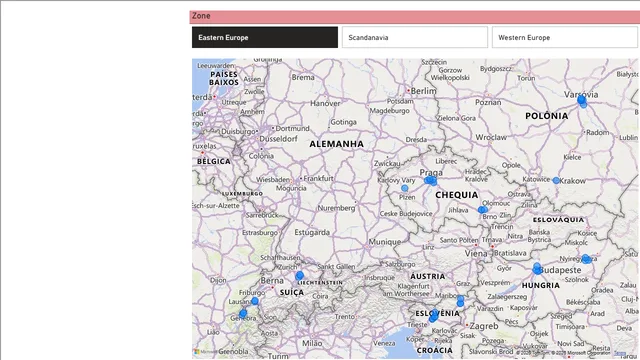
Task: Select the blue bubble near Zurich
Action: point(300,276)
